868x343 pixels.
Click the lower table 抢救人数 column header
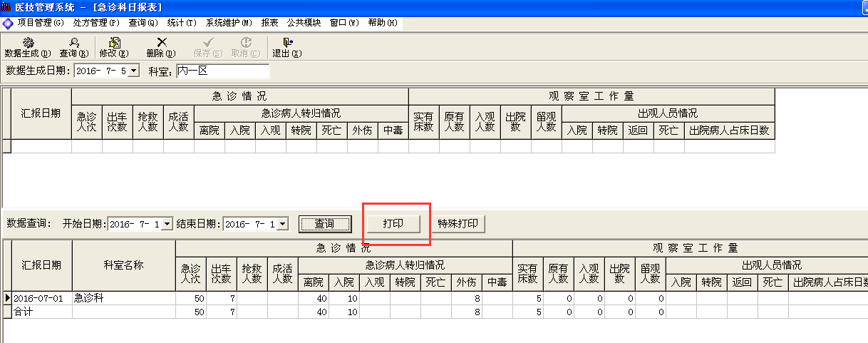pos(252,274)
